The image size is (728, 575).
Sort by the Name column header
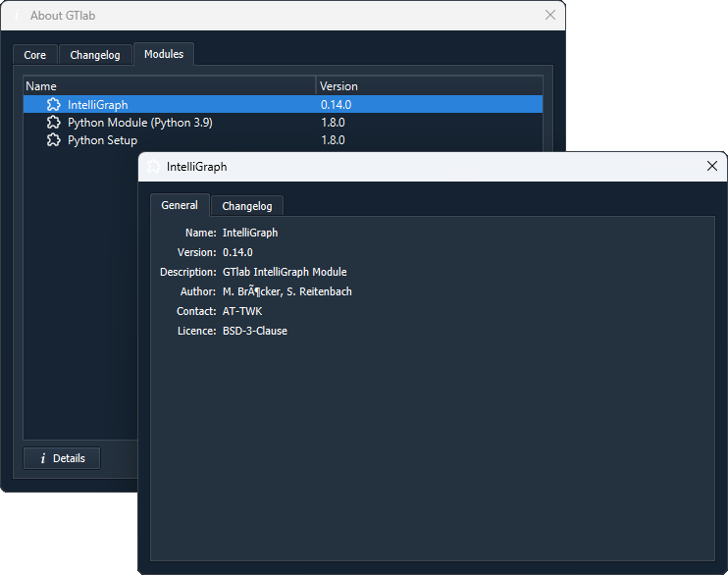(170, 86)
